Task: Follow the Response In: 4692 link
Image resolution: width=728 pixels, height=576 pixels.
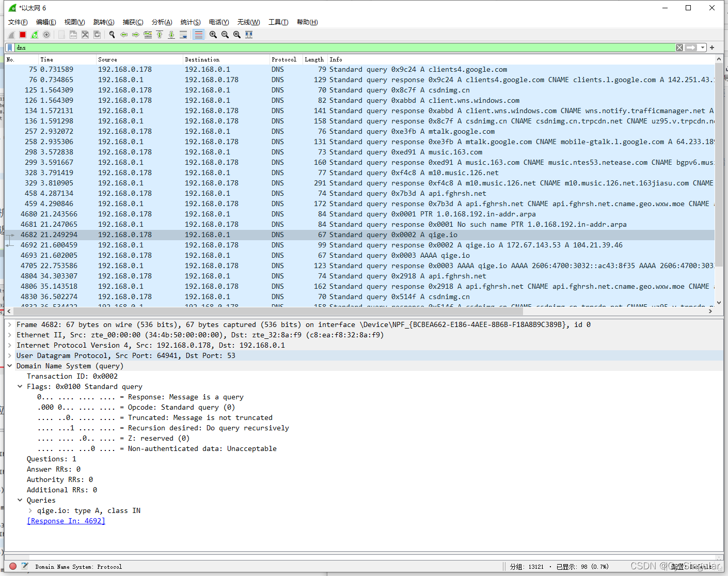Action: [x=66, y=521]
